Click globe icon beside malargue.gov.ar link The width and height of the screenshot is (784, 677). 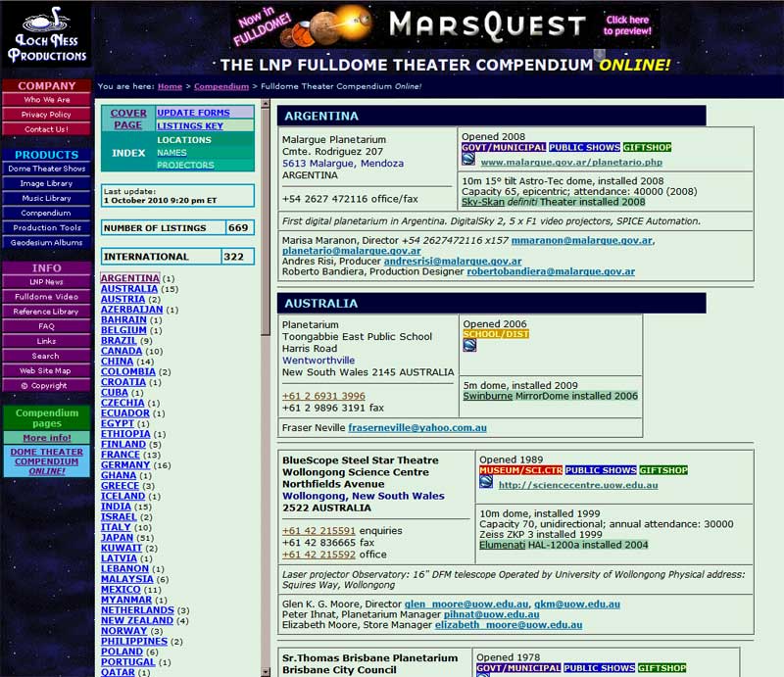(468, 159)
